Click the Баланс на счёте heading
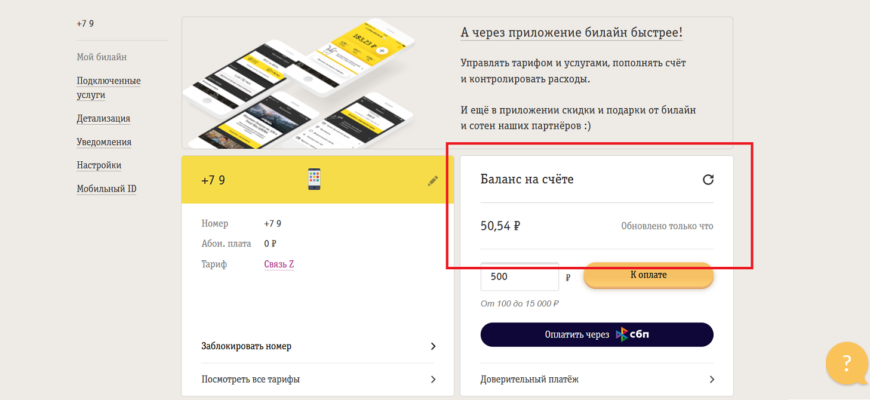Viewport: 870px width, 400px height. (527, 179)
